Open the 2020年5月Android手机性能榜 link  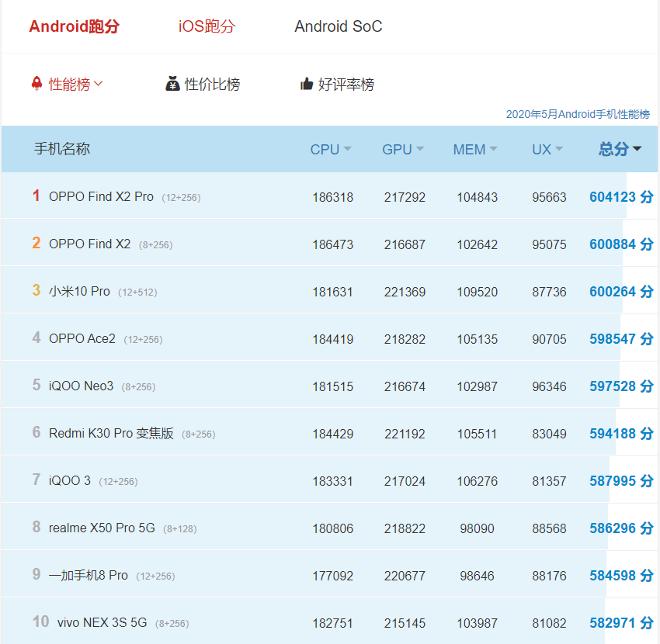[578, 114]
